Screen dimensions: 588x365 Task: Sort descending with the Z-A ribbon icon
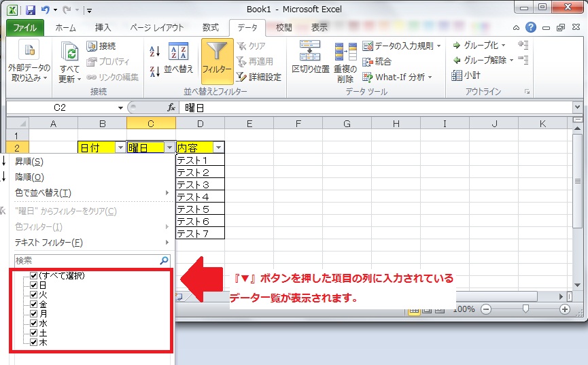[155, 71]
